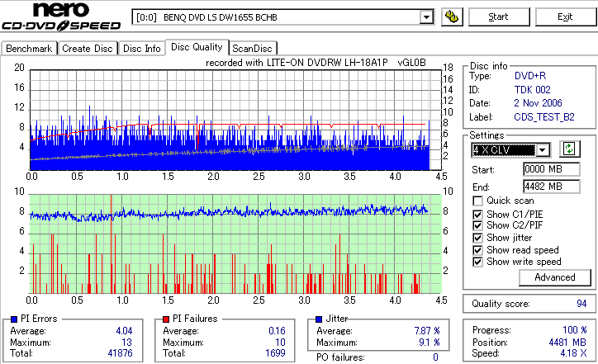Click the drive options tool icon
Screen dimensions: 598x364
(x=452, y=17)
